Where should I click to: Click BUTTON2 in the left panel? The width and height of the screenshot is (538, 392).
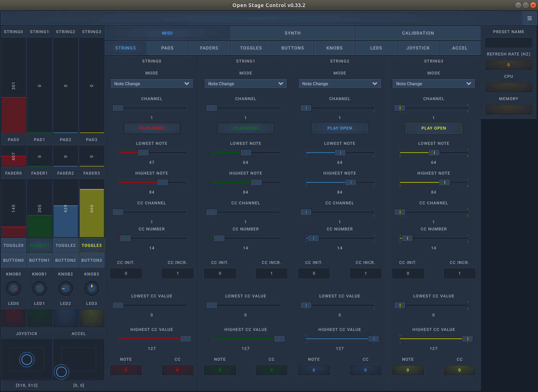point(66,260)
